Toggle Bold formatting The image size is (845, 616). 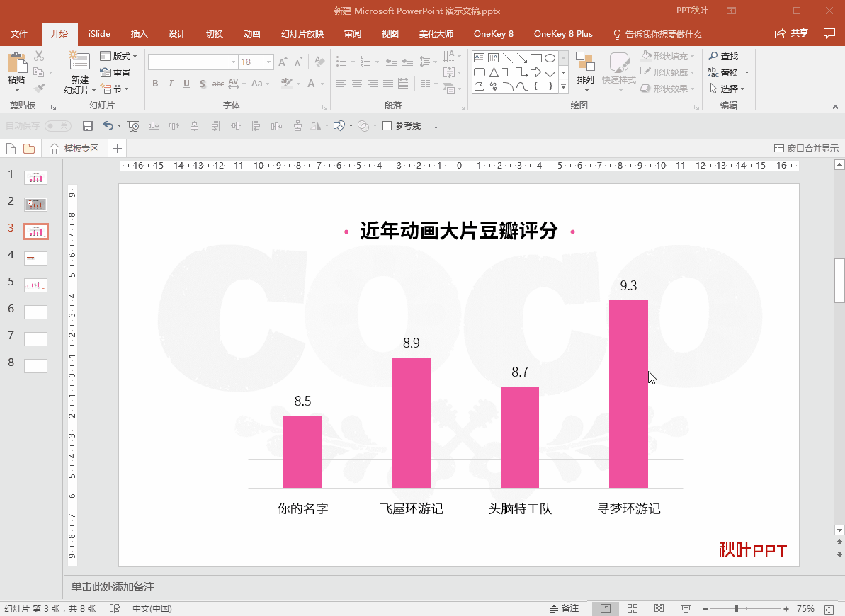pos(155,84)
